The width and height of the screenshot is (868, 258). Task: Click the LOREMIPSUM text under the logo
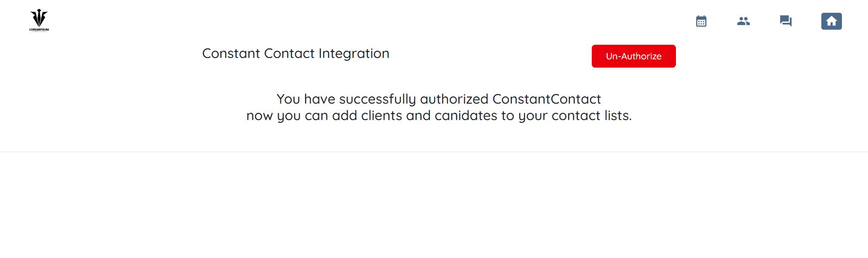(39, 30)
